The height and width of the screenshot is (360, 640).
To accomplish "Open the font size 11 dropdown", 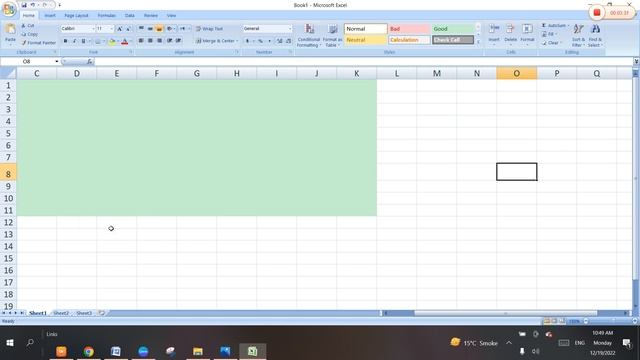I will pos(111,29).
